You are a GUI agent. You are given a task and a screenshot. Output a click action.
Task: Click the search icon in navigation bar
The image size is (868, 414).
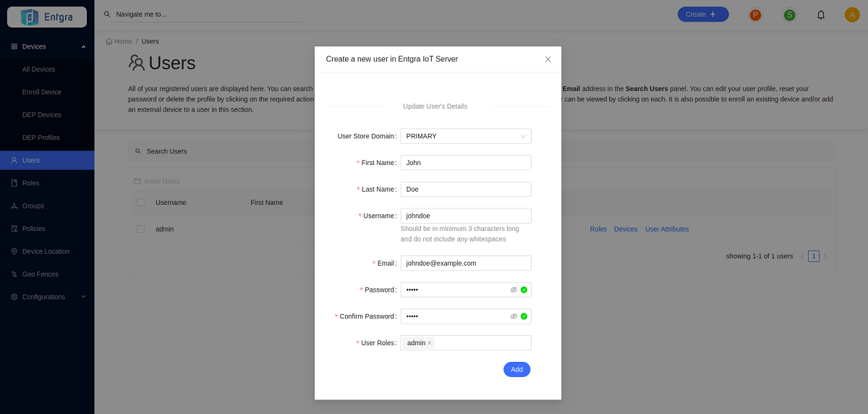coord(107,14)
